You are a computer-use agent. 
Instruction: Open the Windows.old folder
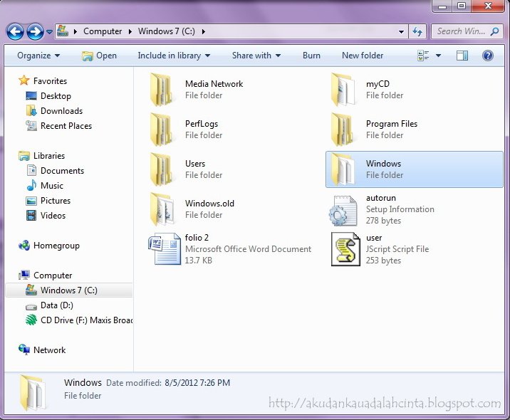(209, 209)
